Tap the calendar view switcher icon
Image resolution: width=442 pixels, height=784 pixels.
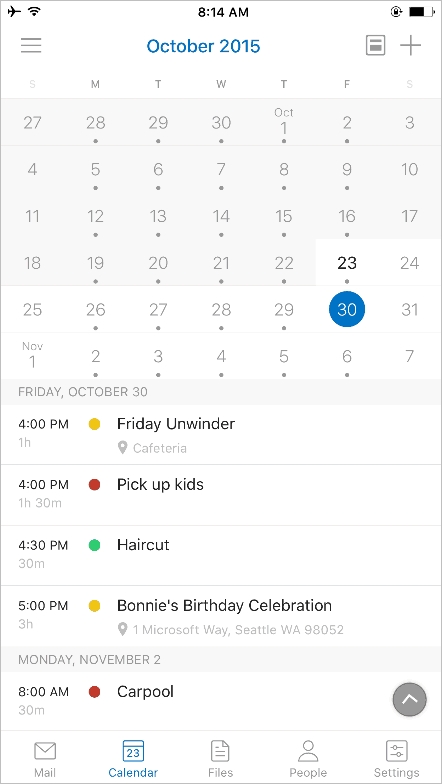376,46
